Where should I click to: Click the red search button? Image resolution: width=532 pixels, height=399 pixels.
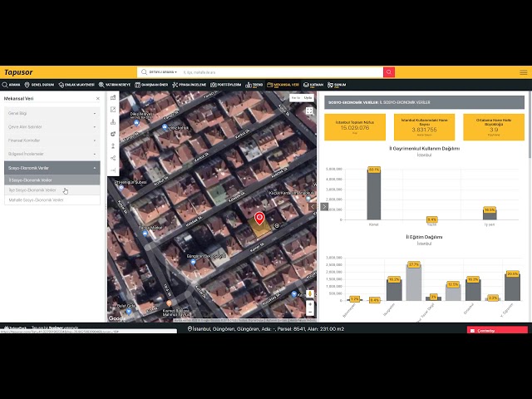tap(389, 72)
